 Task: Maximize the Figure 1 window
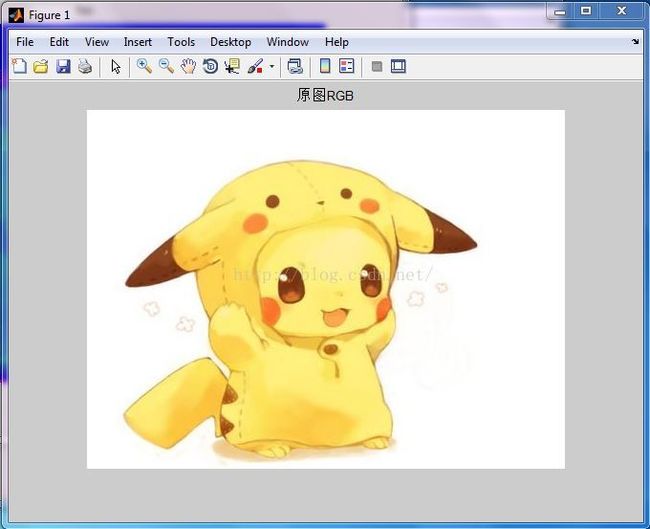586,11
